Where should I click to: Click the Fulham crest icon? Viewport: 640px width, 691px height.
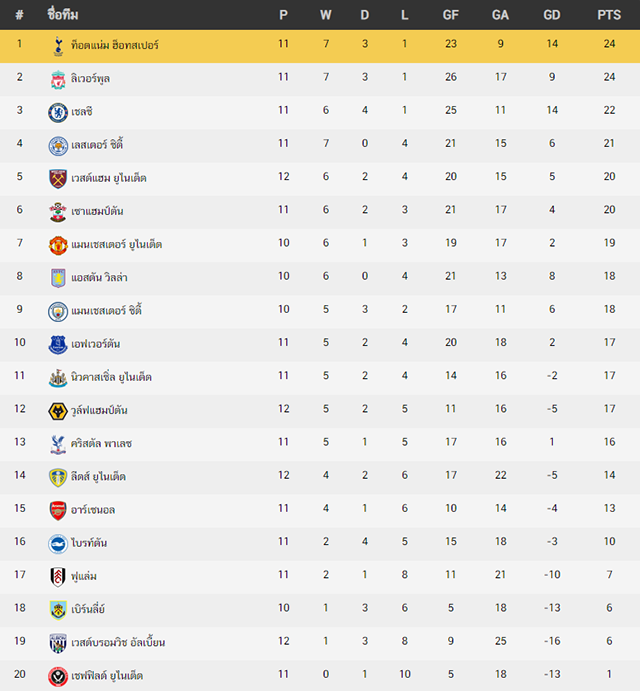click(58, 577)
